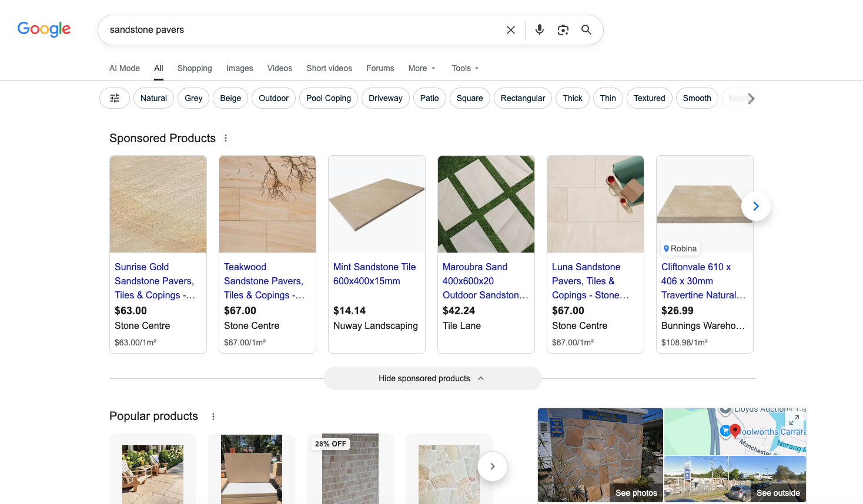Open the first popular product with patio chairs
Viewport: 863px width, 504px height.
153,469
